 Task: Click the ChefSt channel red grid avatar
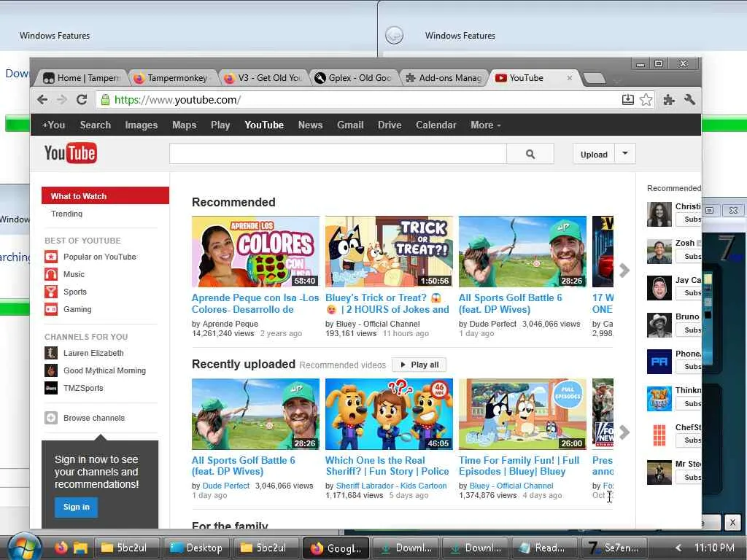659,435
